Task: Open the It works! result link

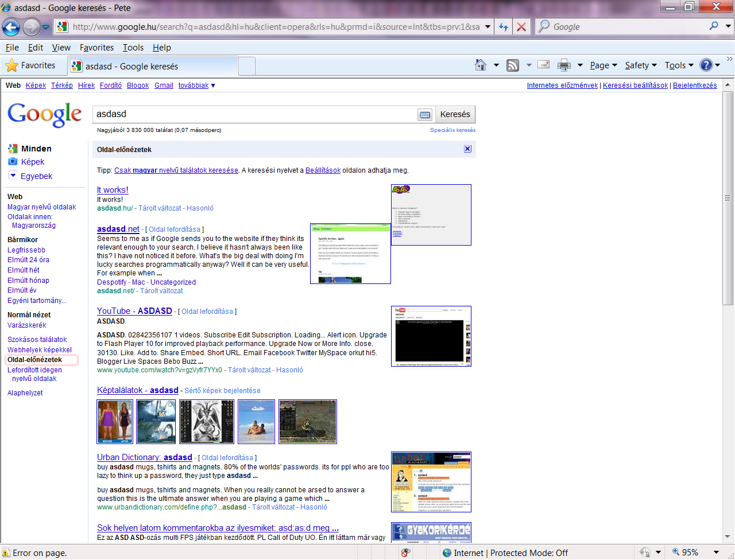Action: [113, 190]
